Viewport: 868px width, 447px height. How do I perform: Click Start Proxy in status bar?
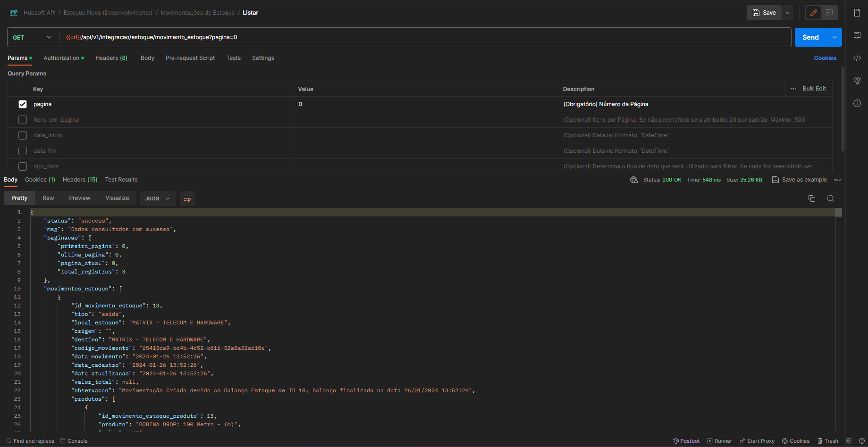pos(757,441)
